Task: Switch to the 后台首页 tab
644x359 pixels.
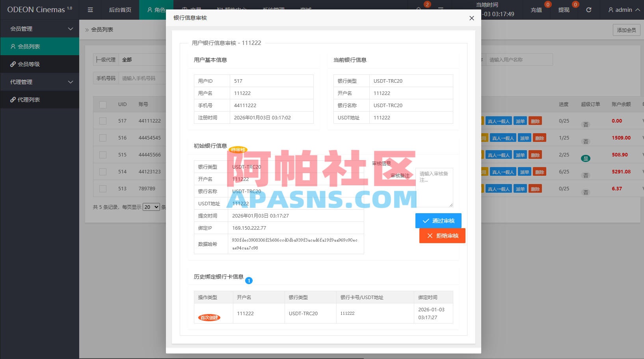Action: pos(120,10)
